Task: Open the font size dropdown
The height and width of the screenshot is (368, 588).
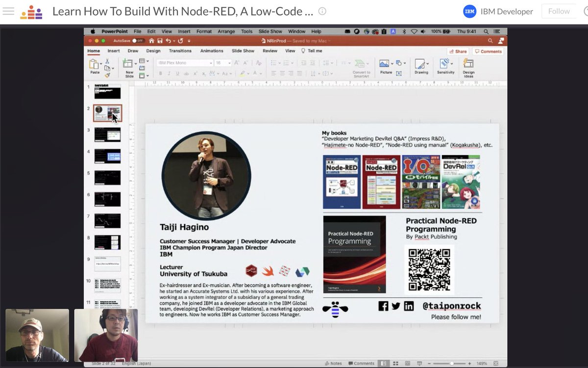Action: tap(228, 62)
